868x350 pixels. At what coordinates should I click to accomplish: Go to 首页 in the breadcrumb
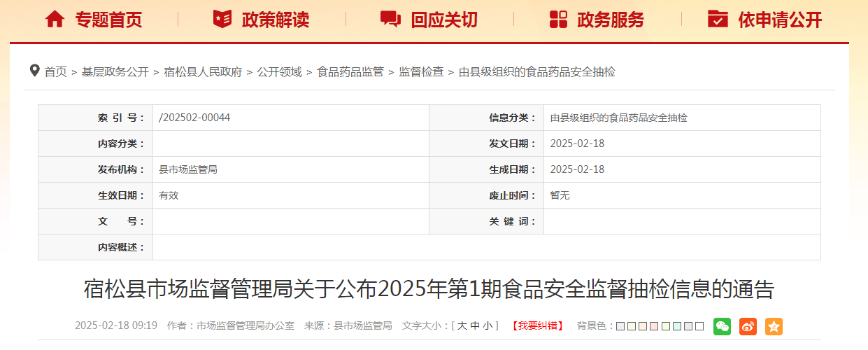click(x=55, y=71)
